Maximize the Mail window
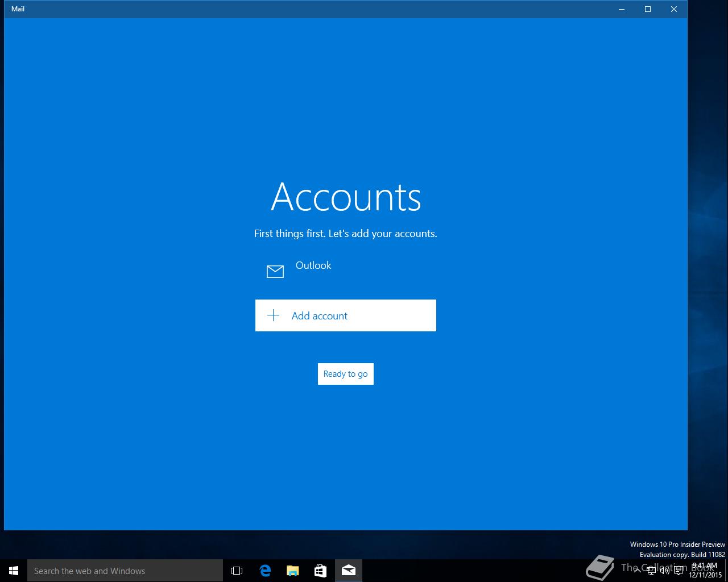The height and width of the screenshot is (582, 728). coord(648,9)
